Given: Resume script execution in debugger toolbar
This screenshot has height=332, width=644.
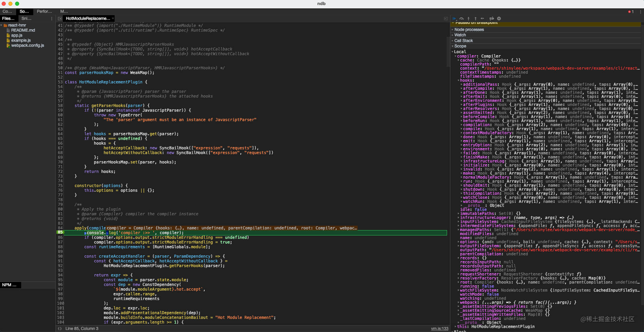Looking at the screenshot, I should (x=454, y=19).
